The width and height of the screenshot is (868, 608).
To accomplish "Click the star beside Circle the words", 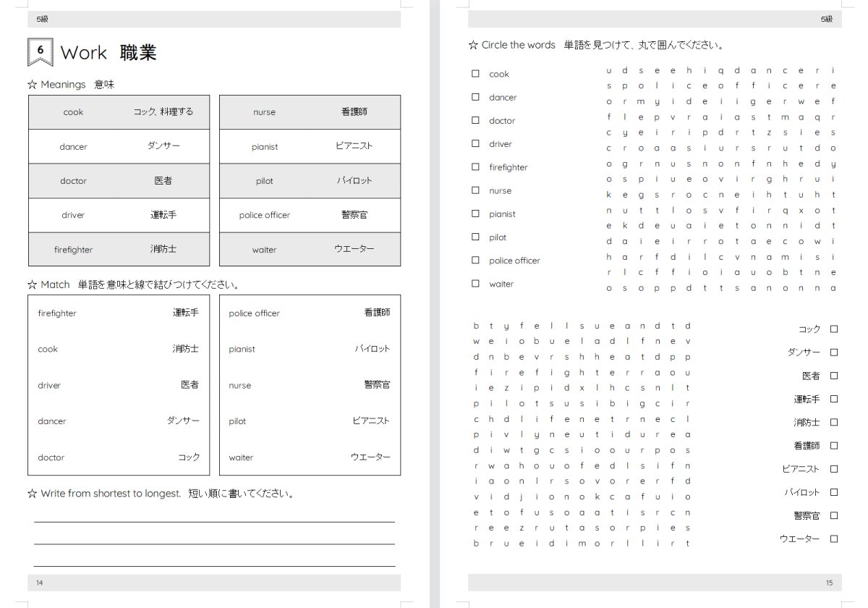I will (x=473, y=45).
